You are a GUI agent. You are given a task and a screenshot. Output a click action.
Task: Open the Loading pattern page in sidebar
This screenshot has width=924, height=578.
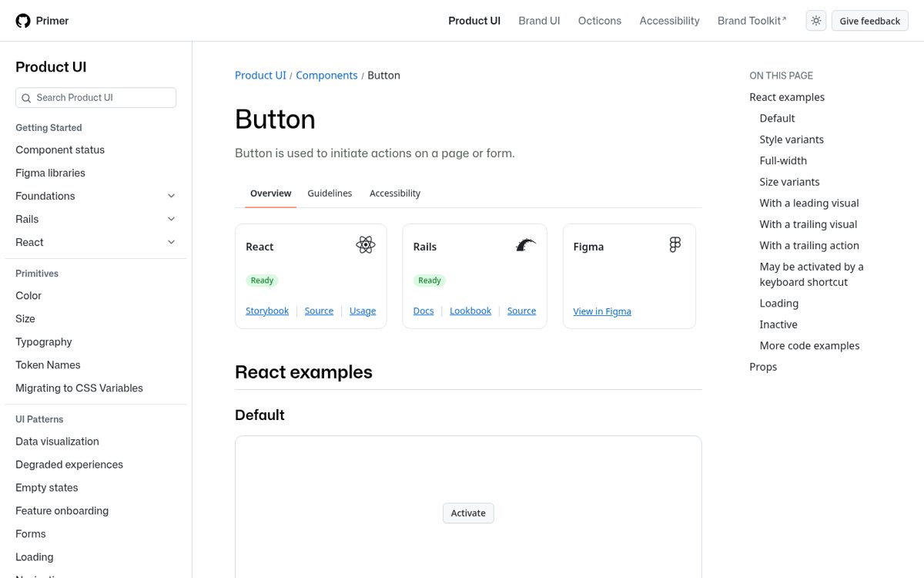[x=35, y=557]
